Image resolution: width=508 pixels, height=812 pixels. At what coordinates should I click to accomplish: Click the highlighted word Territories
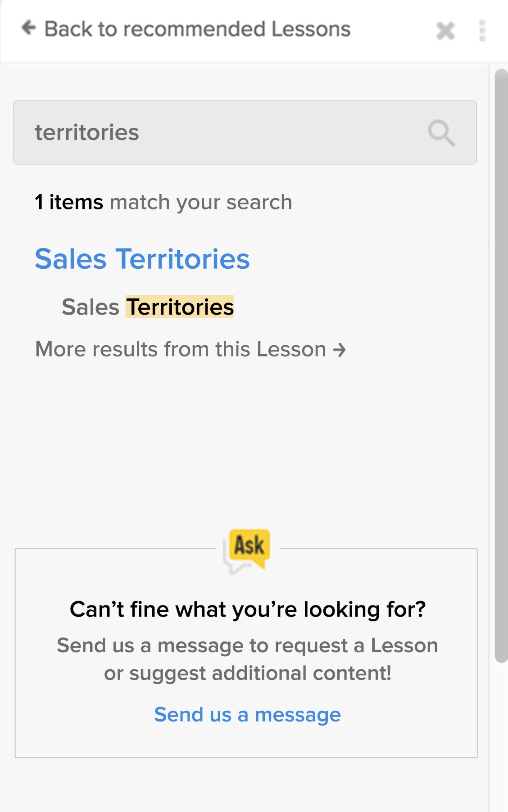point(180,307)
